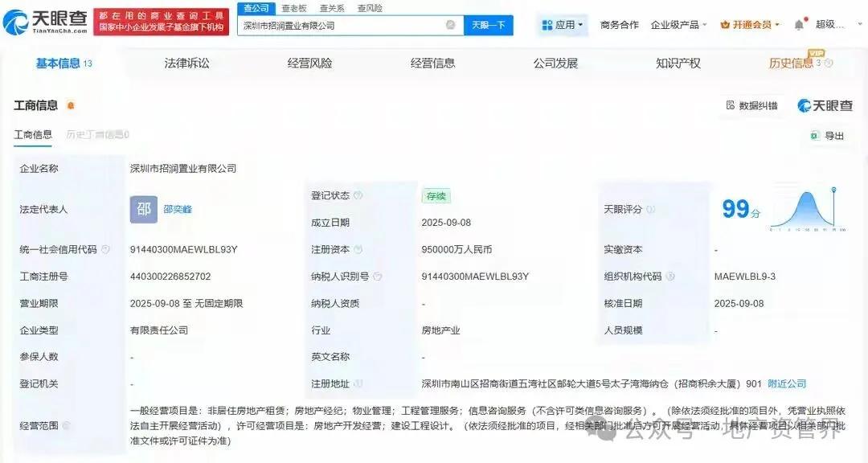
Task: Select the 查风险 search tab
Action: coord(370,8)
